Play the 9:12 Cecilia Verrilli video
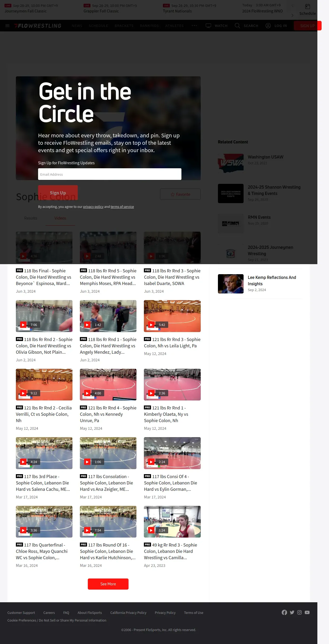 pyautogui.click(x=44, y=384)
